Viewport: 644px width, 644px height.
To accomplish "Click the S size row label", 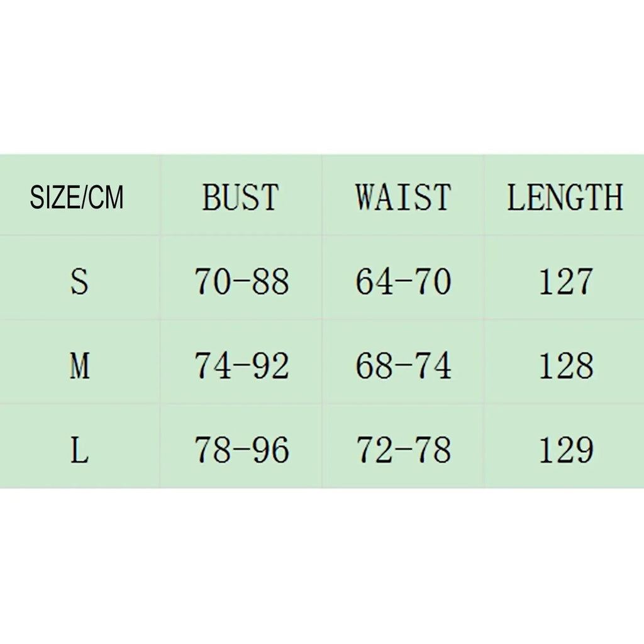I will pos(79,281).
